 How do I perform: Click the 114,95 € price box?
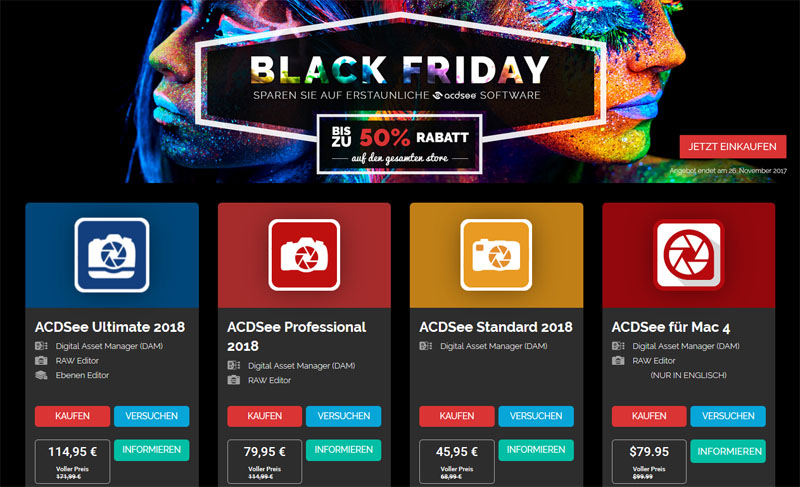[72, 462]
